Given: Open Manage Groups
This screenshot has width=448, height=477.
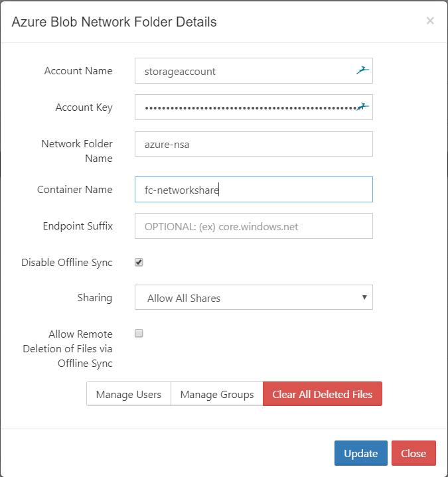Looking at the screenshot, I should [x=217, y=394].
